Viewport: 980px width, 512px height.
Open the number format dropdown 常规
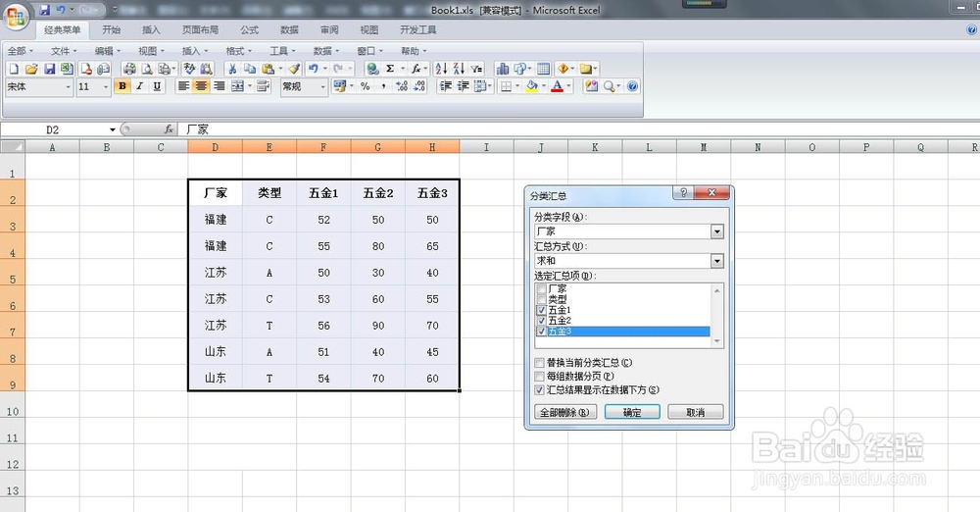pos(322,87)
